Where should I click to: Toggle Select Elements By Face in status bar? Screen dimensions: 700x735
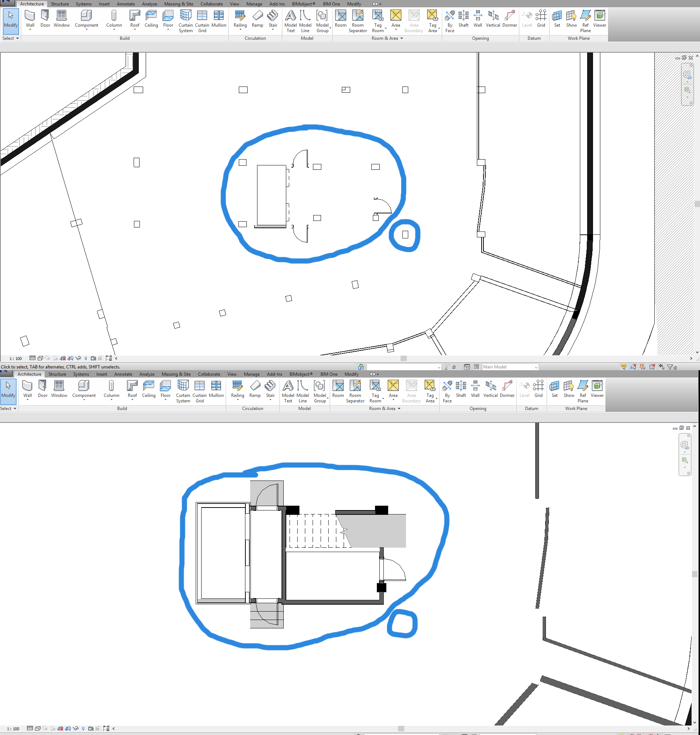pyautogui.click(x=652, y=367)
